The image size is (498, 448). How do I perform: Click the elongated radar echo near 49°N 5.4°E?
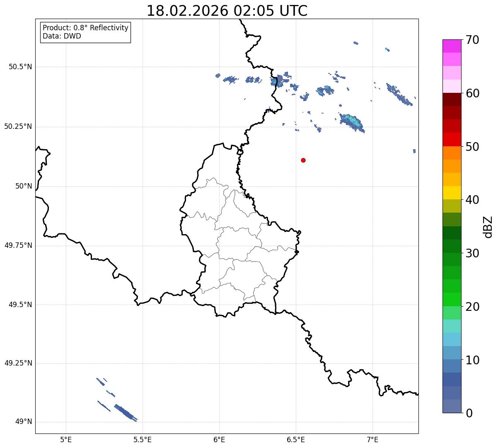click(x=126, y=413)
